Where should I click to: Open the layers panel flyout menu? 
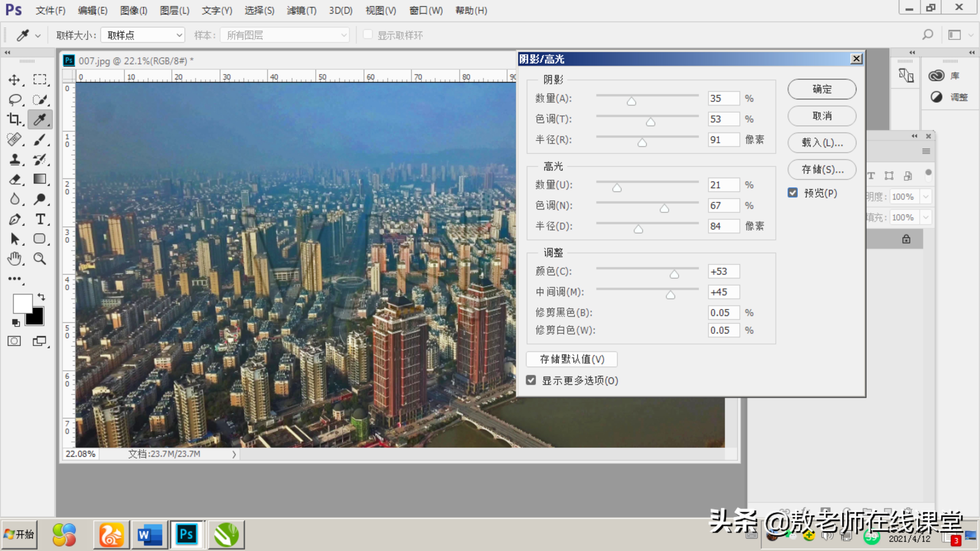tap(926, 151)
